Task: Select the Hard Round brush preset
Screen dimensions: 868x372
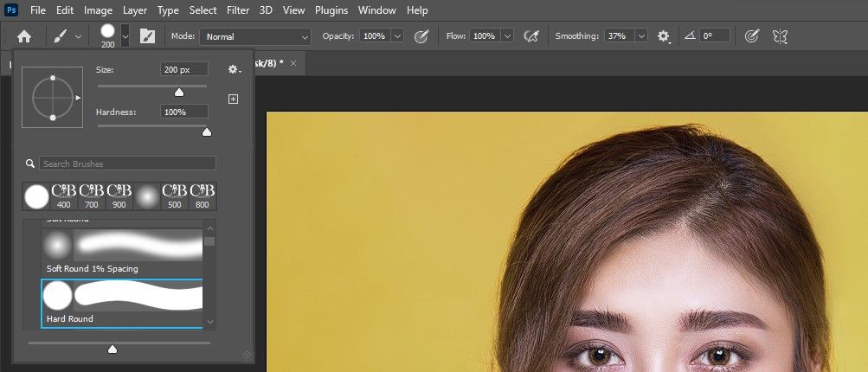Action: click(122, 302)
